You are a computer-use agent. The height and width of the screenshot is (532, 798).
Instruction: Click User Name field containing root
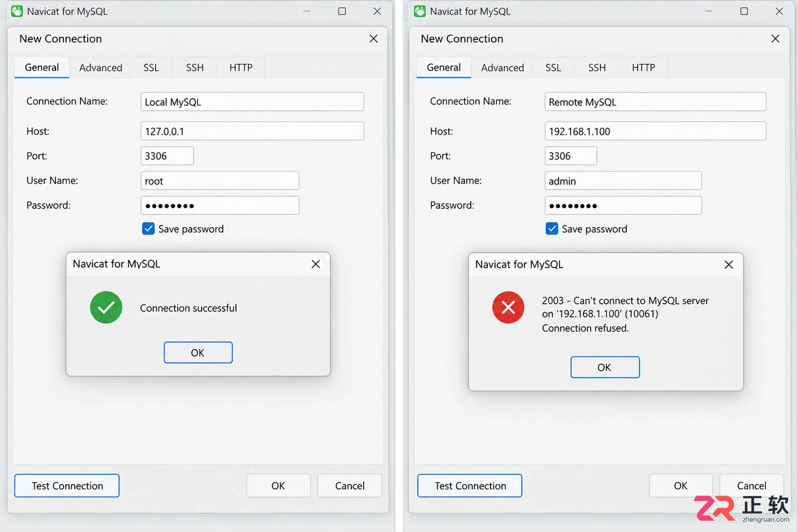[x=220, y=181]
